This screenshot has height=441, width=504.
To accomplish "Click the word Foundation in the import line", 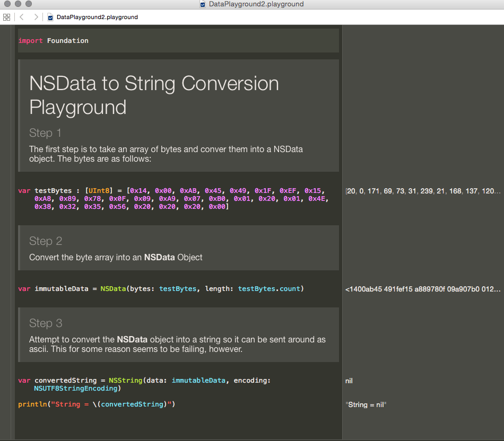I will pos(67,41).
